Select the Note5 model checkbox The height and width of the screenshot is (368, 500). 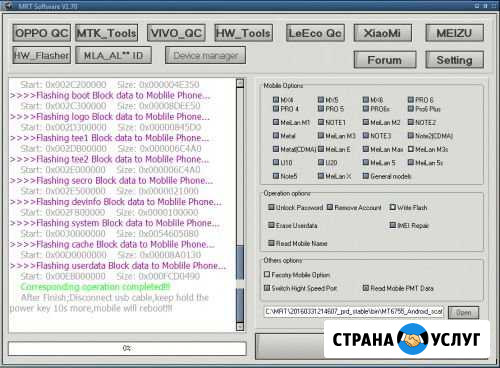click(x=276, y=176)
